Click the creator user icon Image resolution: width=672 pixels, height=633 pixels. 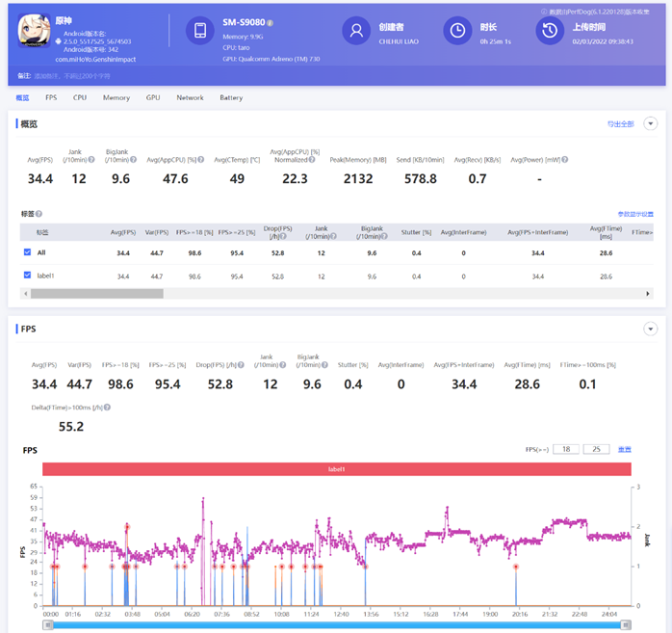coord(357,31)
